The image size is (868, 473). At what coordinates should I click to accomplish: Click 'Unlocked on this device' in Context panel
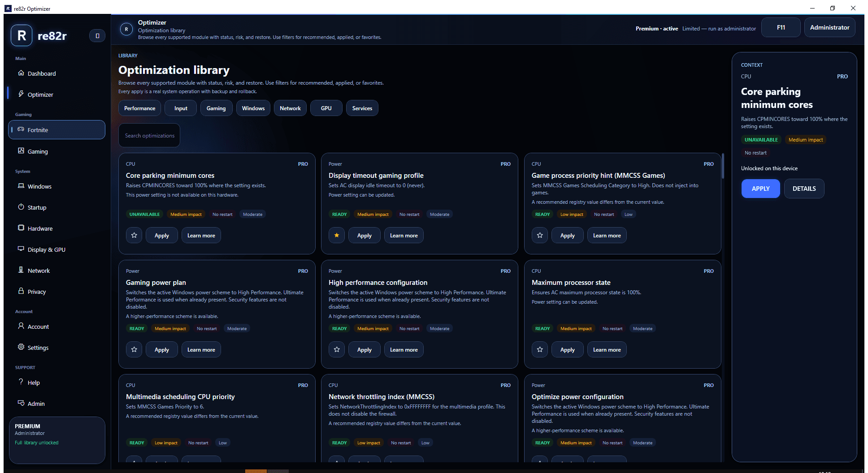pos(769,168)
